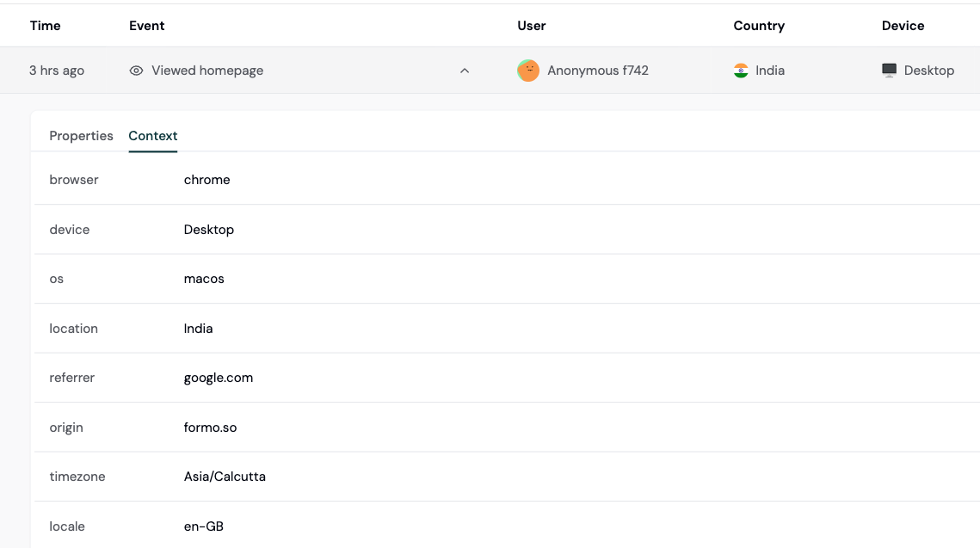980x548 pixels.
Task: Open the referrer value google.com
Action: coord(218,378)
